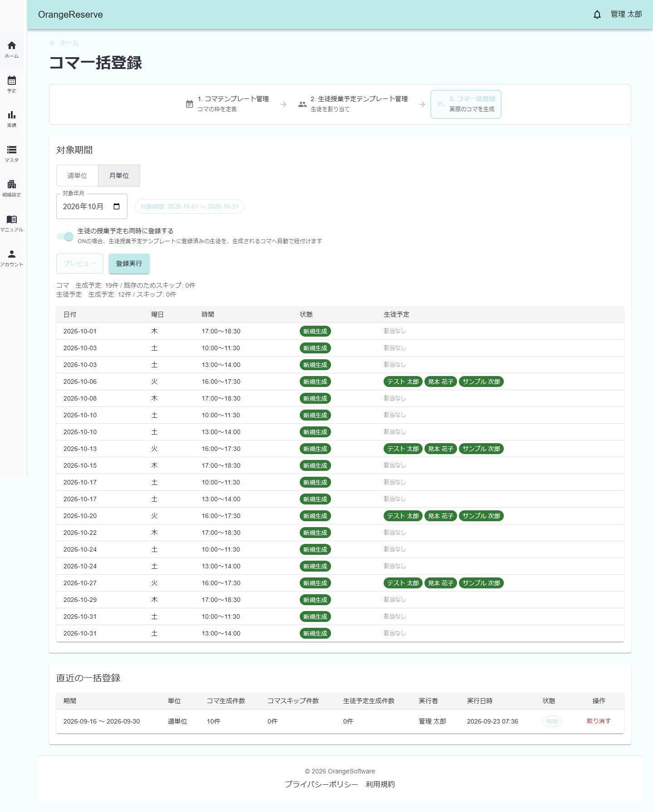Click the 有効 status chip
This screenshot has width=653, height=812.
(x=552, y=721)
